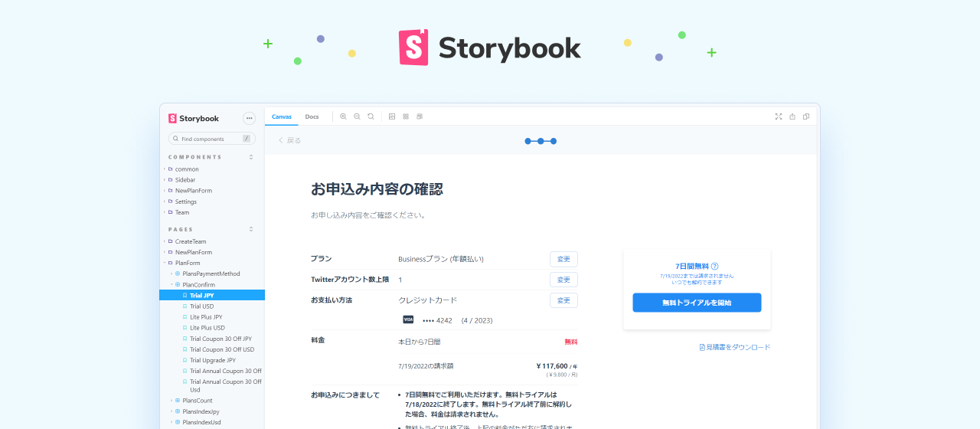Image resolution: width=980 pixels, height=429 pixels.
Task: Click the Storybook logo in the sidebar
Action: pos(194,119)
